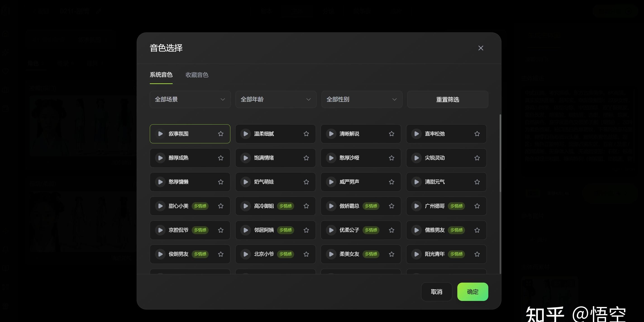Toggle favorite star for 高冷御姐
Viewport: 644px width, 322px height.
[306, 206]
